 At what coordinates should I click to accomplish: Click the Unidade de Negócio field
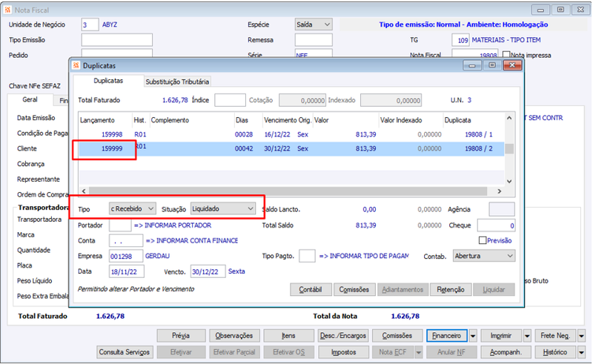90,24
